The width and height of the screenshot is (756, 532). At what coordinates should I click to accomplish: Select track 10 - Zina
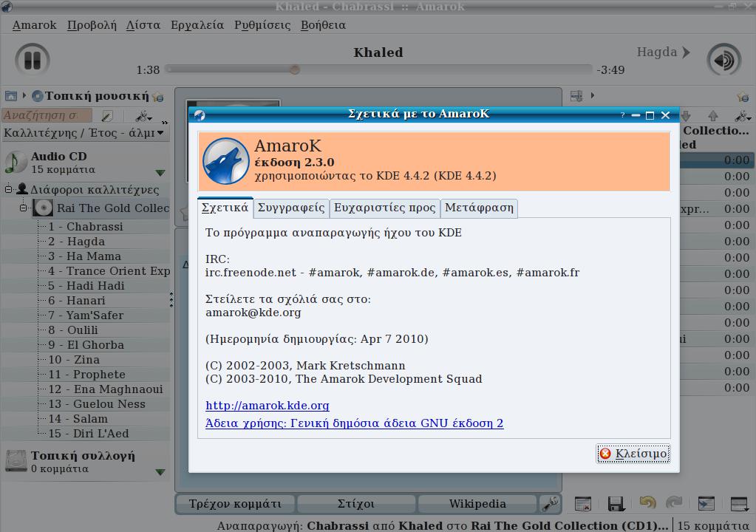click(74, 360)
